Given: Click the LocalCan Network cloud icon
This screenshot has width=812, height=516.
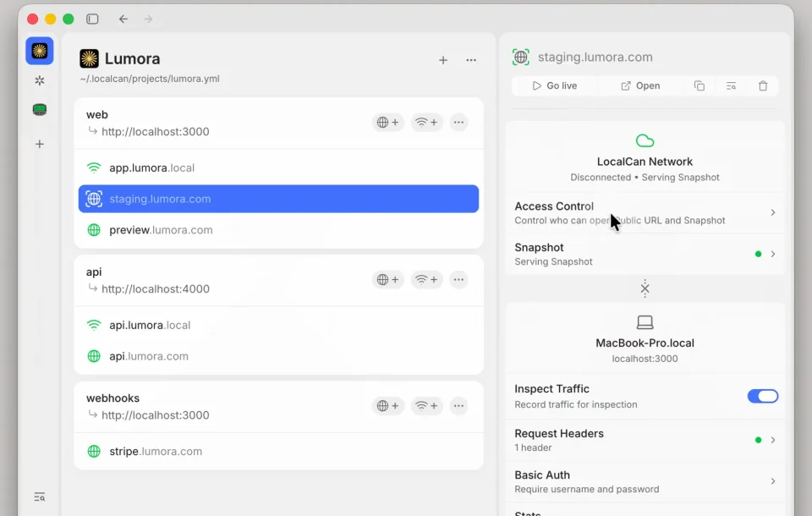Looking at the screenshot, I should point(645,140).
